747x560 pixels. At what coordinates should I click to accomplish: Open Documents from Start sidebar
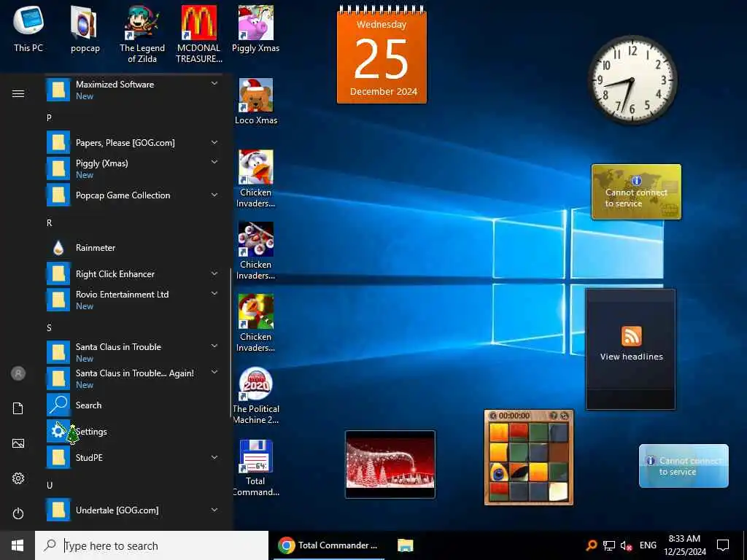tap(18, 408)
